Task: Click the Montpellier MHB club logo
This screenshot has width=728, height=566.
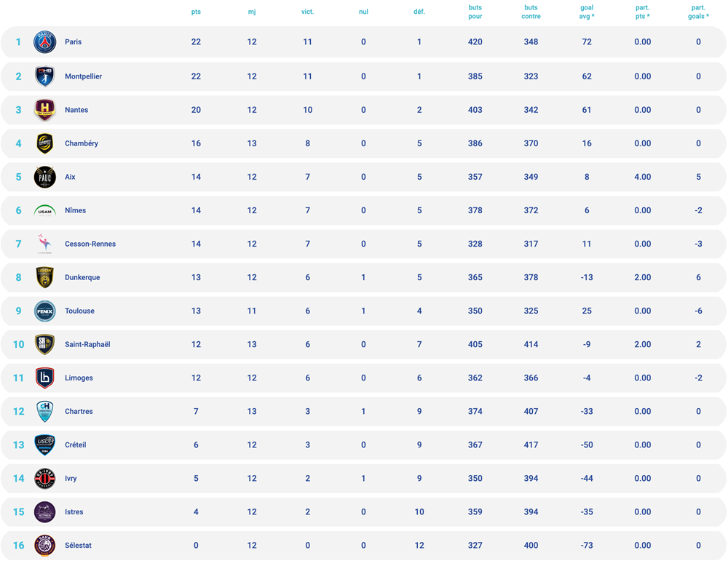Action: [45, 76]
